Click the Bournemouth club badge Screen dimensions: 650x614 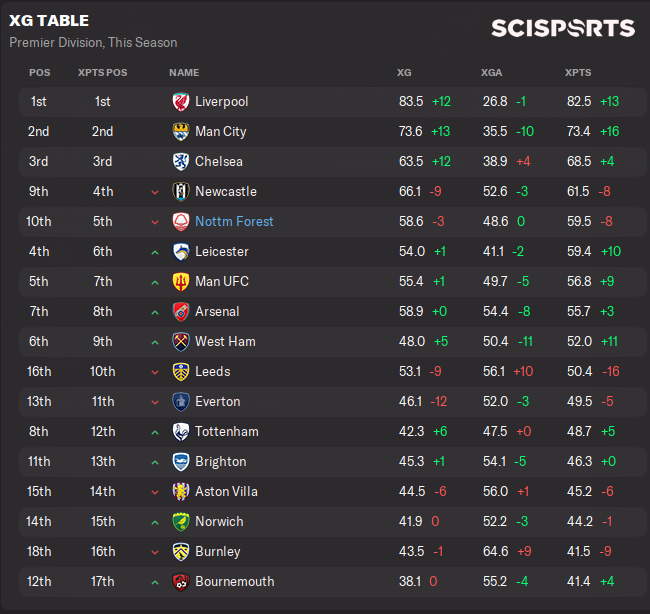tap(181, 581)
